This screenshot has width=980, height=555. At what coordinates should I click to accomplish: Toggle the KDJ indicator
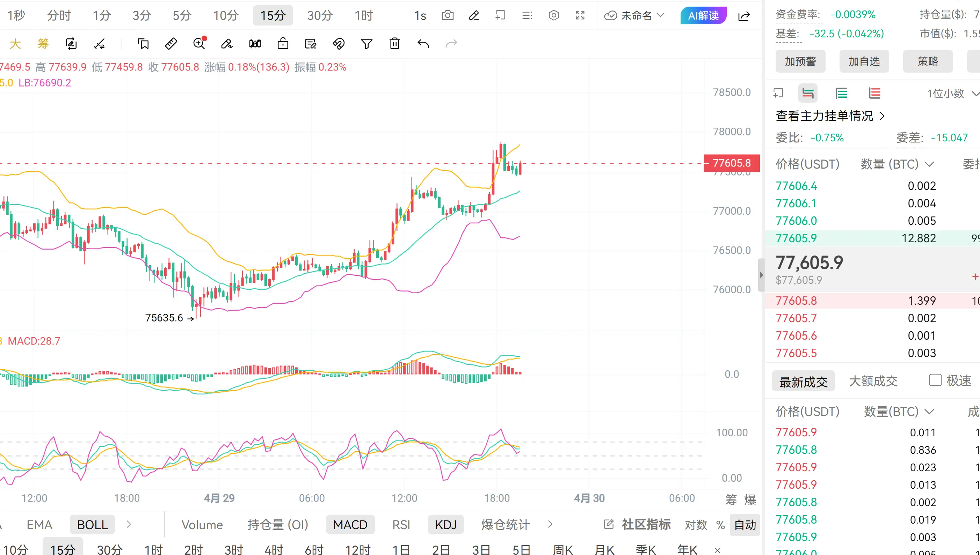click(x=445, y=525)
